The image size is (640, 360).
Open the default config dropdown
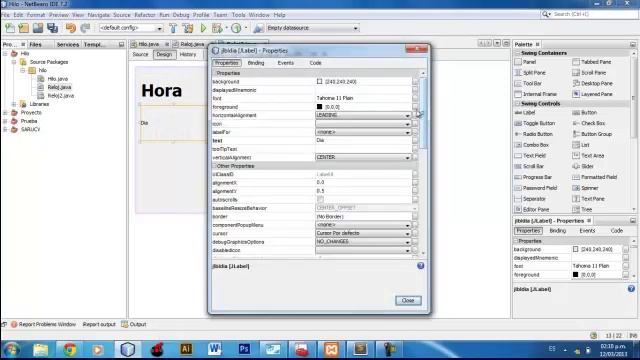[x=160, y=28]
